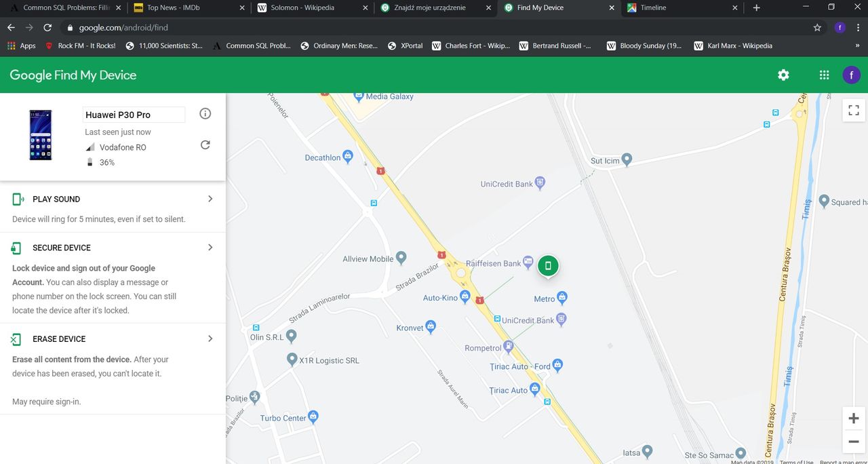
Task: Open a new browser tab
Action: (757, 8)
